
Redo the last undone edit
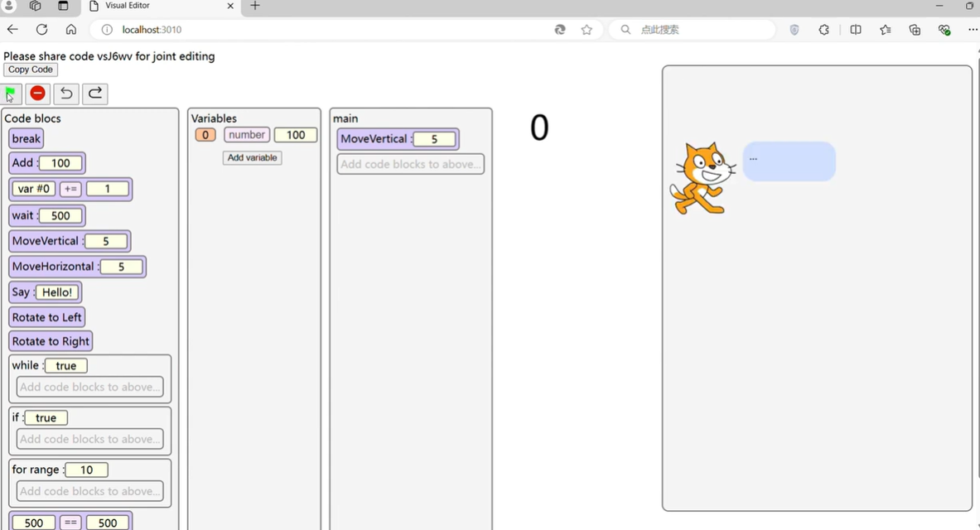pyautogui.click(x=95, y=94)
